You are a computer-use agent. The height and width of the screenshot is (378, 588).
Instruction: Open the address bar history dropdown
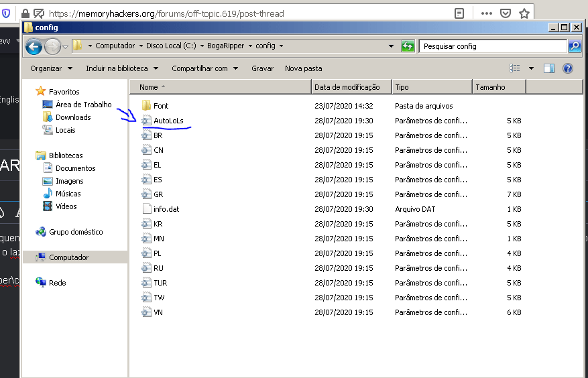click(x=391, y=46)
